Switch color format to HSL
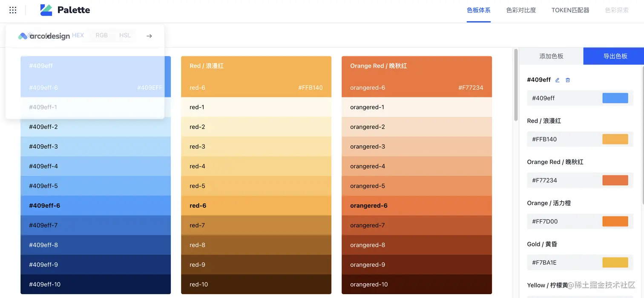 [125, 35]
